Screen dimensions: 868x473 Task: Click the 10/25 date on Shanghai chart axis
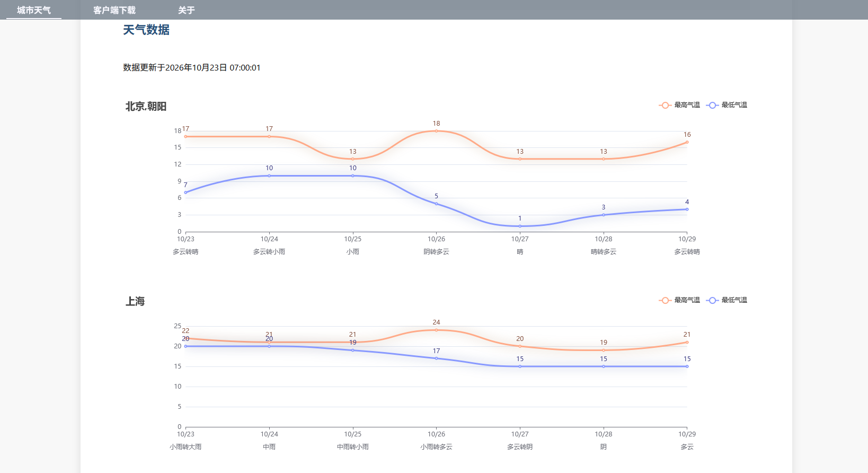[x=353, y=434]
